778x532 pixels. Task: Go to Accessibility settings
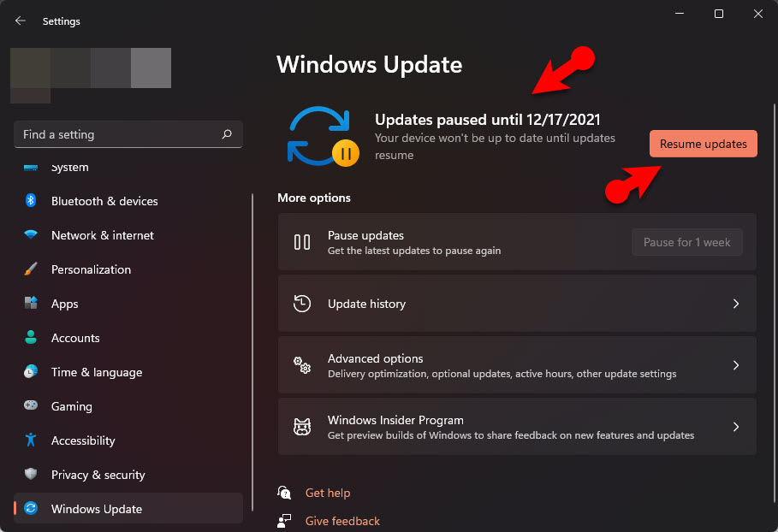[128, 440]
